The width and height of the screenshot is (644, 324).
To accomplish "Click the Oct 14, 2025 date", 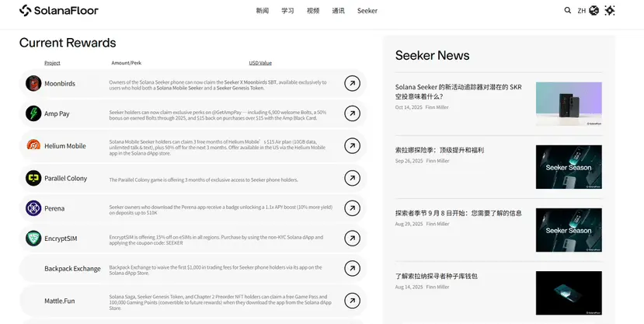I will pos(409,107).
